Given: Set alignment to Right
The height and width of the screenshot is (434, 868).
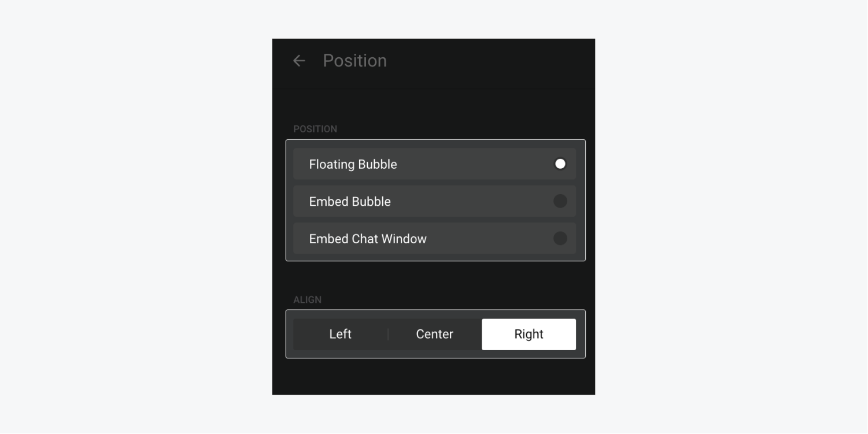Looking at the screenshot, I should coord(529,334).
